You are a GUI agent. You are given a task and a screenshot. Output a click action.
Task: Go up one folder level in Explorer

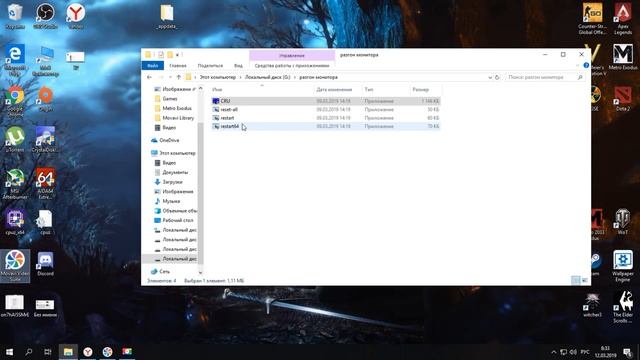point(178,77)
